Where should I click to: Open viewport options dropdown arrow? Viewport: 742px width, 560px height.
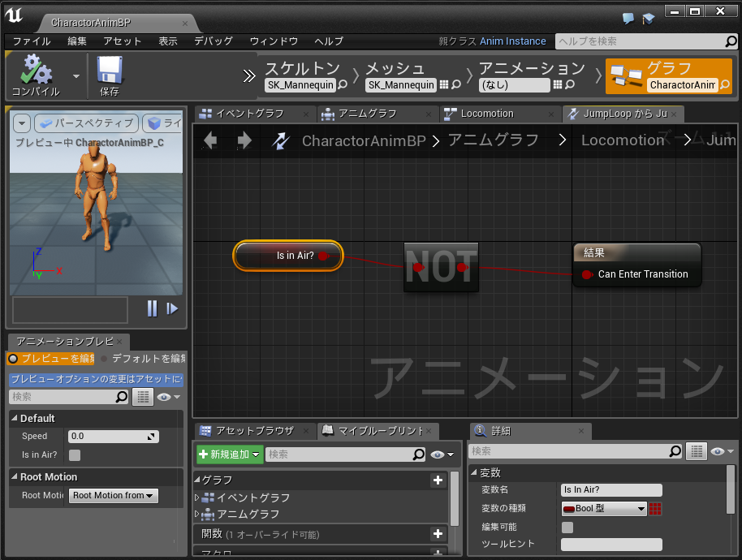[22, 123]
